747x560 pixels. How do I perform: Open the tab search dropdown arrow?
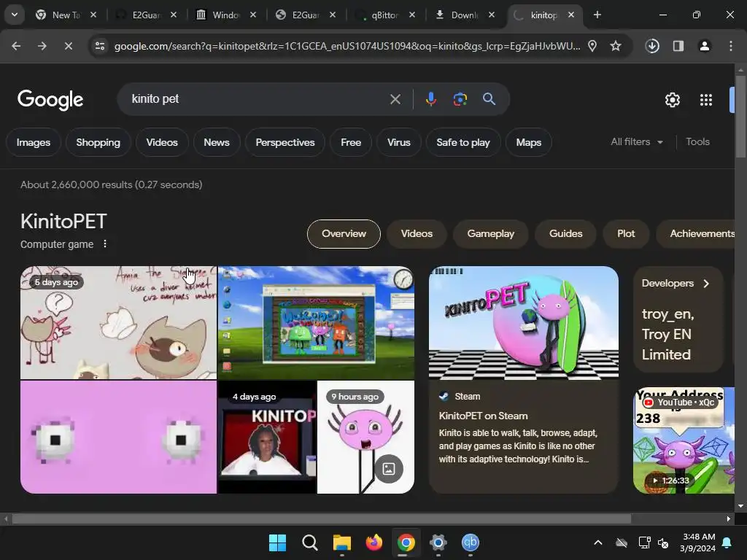click(15, 15)
